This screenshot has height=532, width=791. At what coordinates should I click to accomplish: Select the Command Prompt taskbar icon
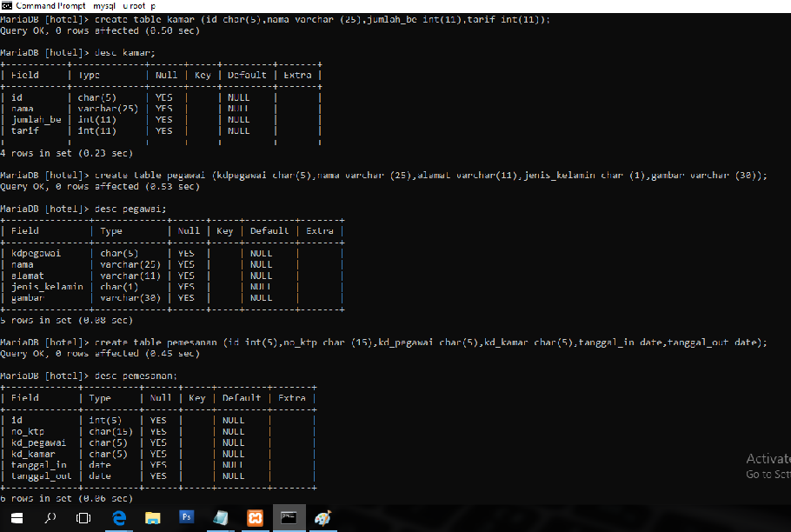[x=289, y=518]
